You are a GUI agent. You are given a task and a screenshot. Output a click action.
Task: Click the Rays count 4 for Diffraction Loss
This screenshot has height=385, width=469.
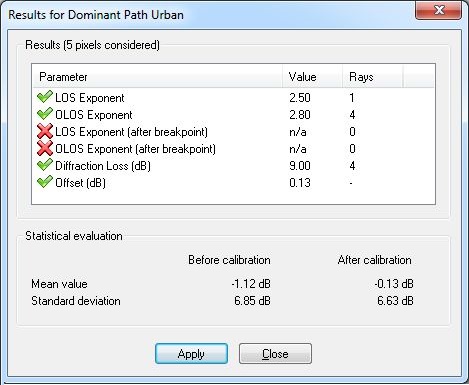[x=352, y=166]
